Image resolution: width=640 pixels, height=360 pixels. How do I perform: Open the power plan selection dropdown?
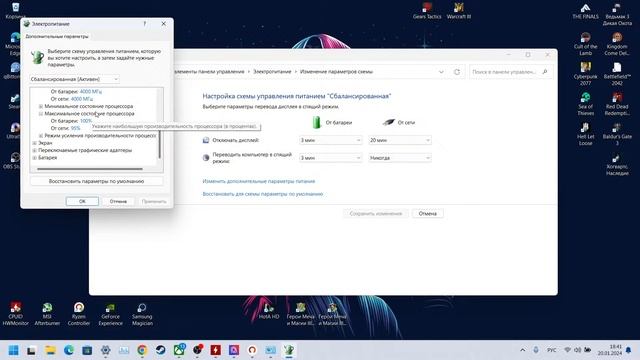click(x=74, y=79)
